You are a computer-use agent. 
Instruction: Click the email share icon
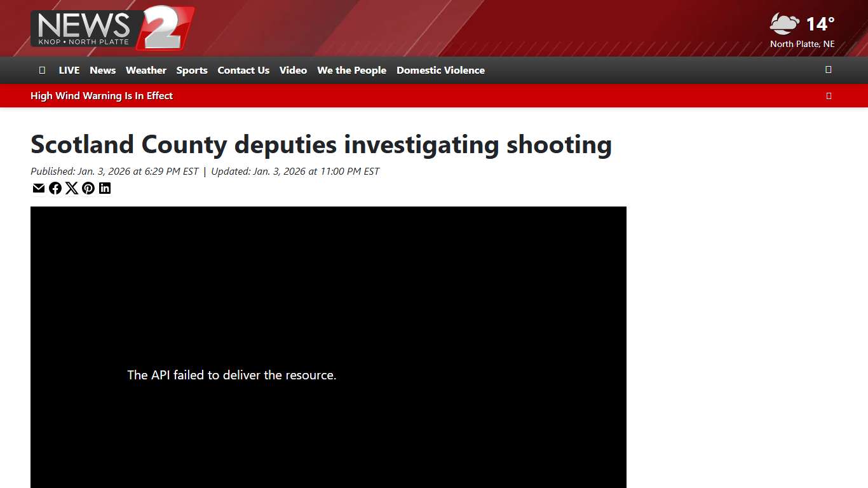coord(39,188)
